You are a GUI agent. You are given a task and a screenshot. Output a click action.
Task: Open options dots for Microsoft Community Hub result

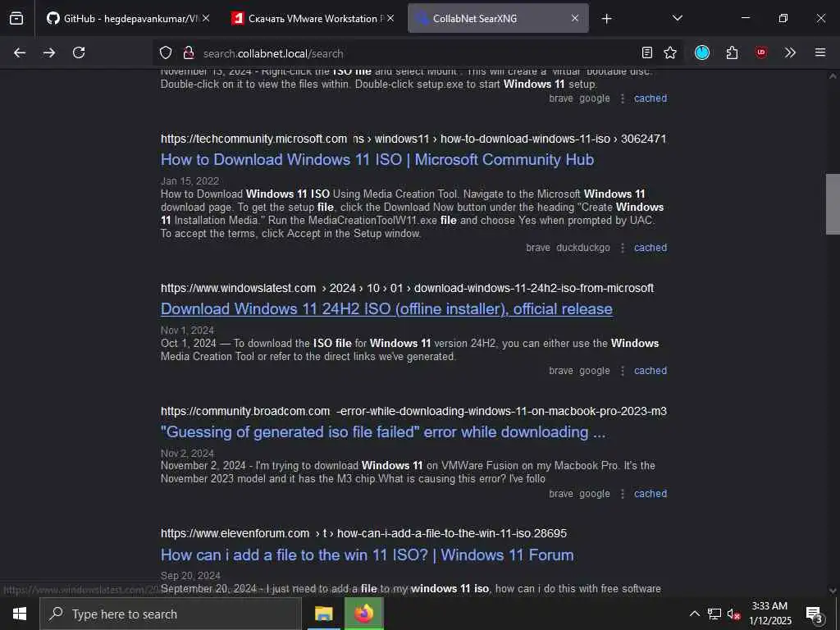click(x=622, y=248)
